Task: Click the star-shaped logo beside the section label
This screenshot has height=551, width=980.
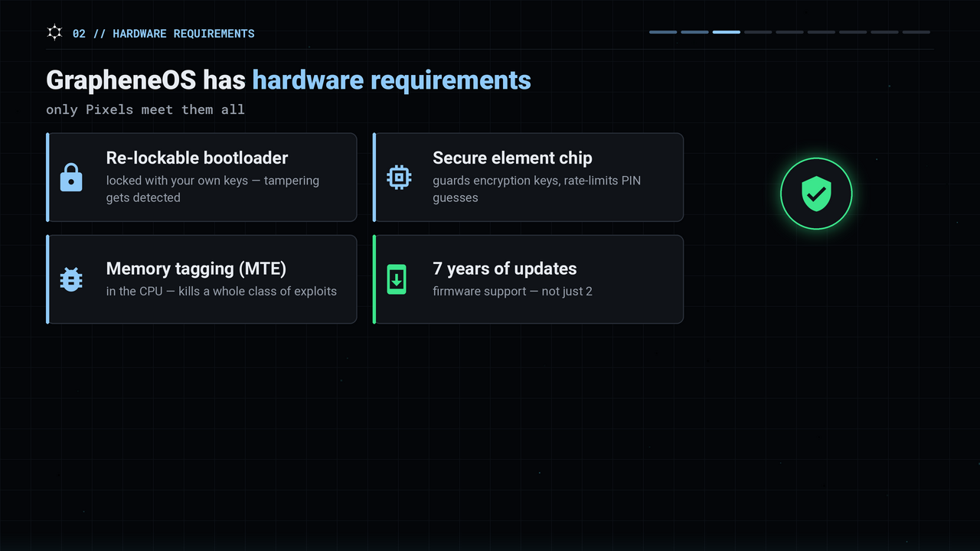Action: coord(54,33)
